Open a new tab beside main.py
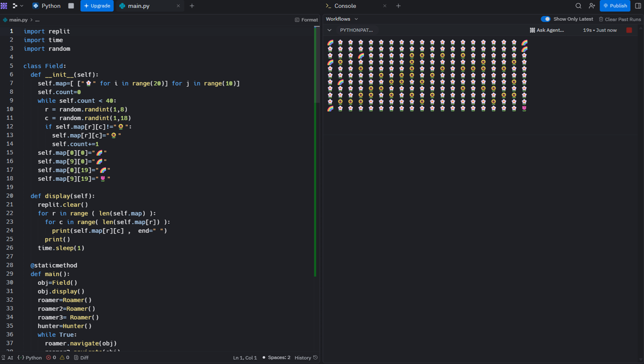 click(192, 6)
